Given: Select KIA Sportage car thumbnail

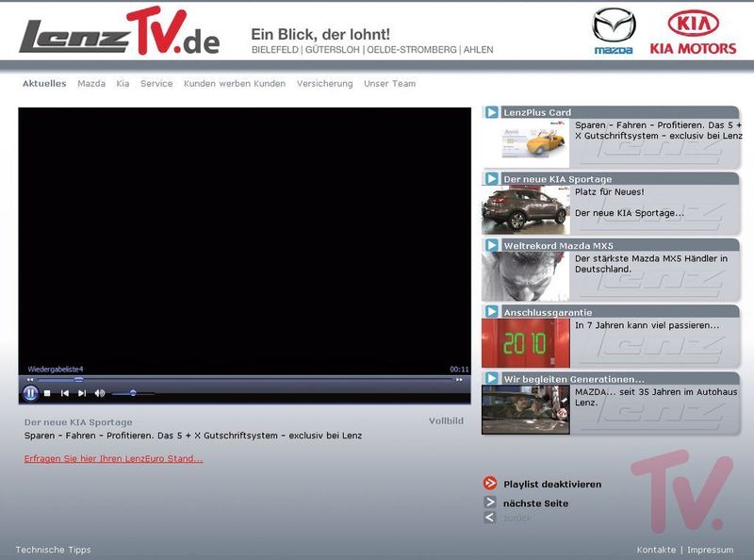Looking at the screenshot, I should point(526,209).
